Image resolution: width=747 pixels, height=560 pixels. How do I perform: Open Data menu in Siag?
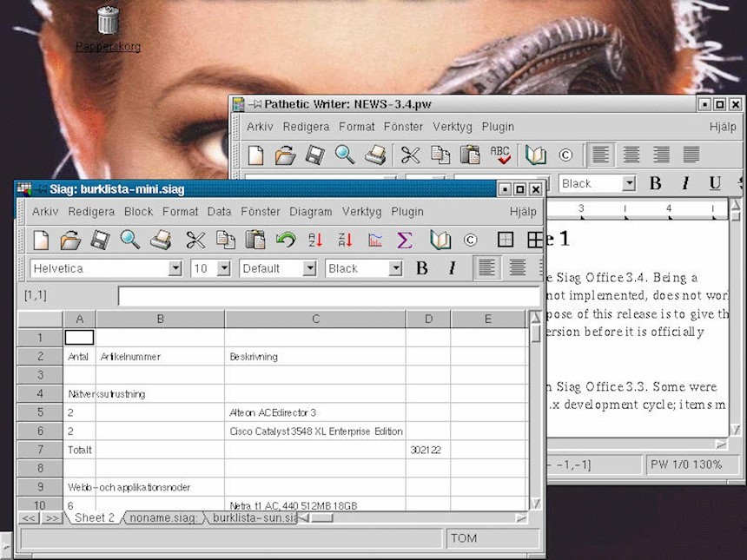click(219, 212)
